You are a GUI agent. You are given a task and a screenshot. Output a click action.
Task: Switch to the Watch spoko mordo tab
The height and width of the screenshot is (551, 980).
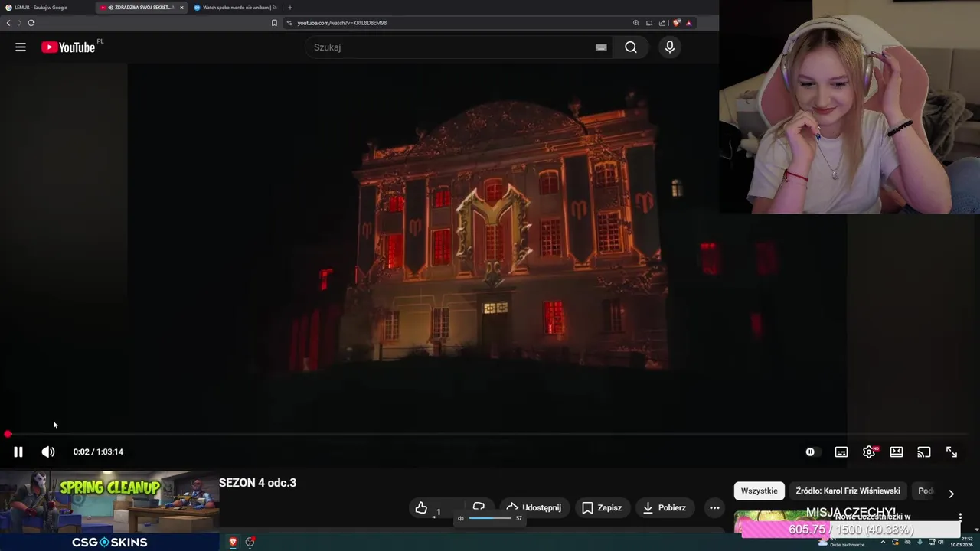coord(235,8)
